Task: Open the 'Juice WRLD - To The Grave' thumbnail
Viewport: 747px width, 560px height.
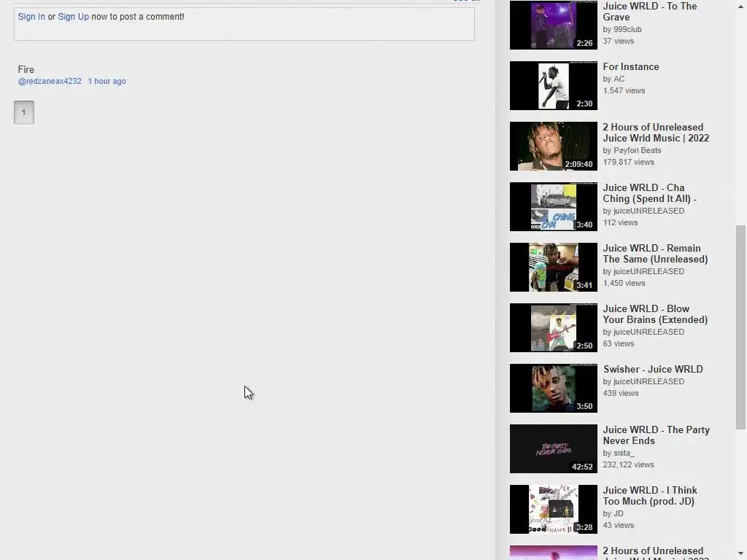Action: pyautogui.click(x=553, y=25)
